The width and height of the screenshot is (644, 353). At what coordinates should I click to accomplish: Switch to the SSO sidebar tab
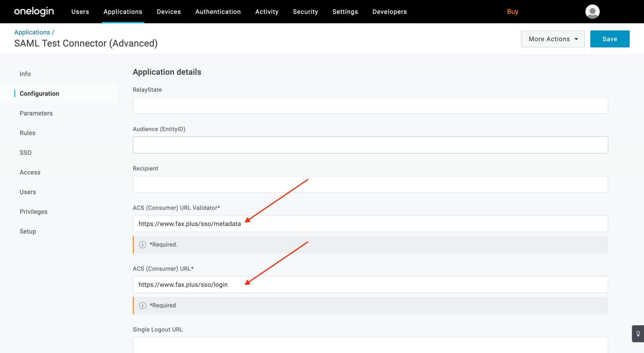pos(26,153)
